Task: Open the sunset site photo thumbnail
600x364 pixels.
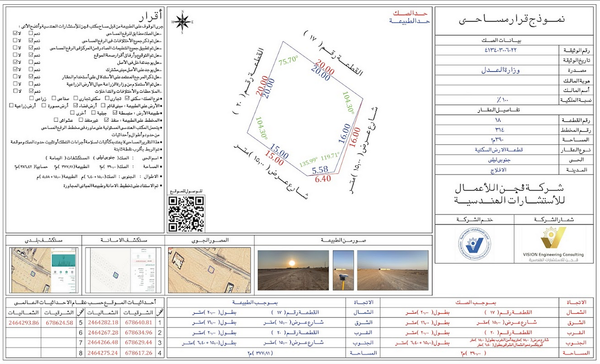Action: click(293, 270)
